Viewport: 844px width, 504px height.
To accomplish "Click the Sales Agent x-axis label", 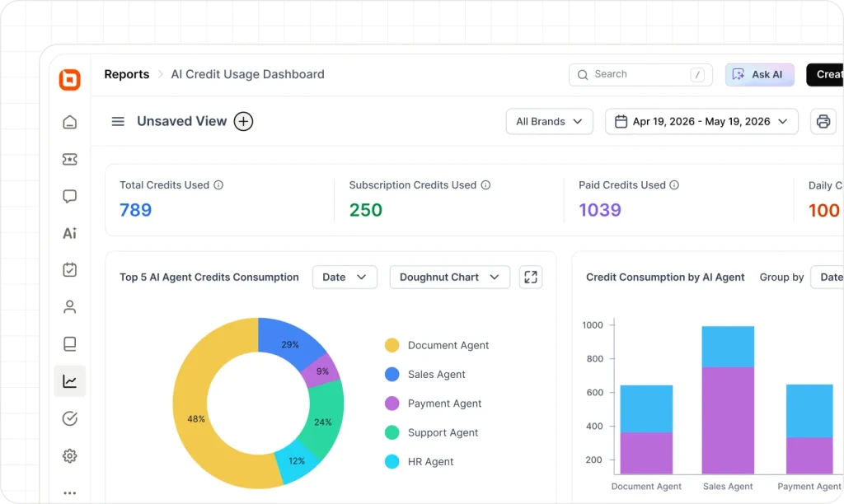I will (728, 486).
